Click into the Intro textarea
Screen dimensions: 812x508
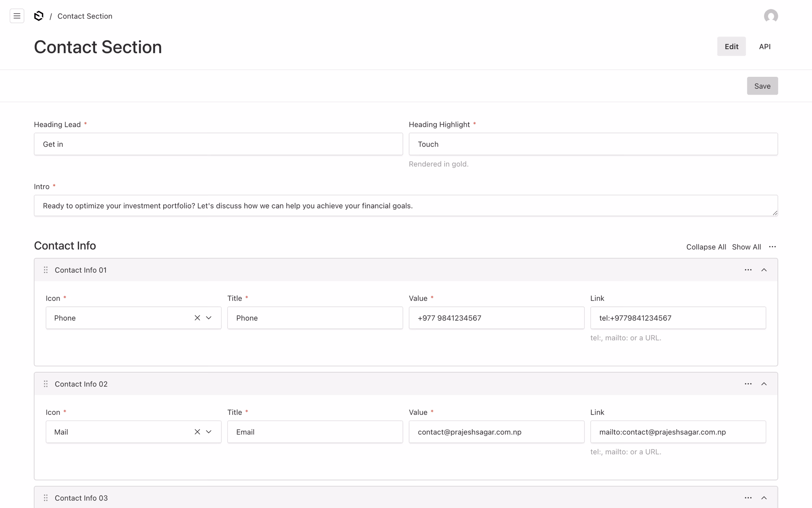click(406, 206)
